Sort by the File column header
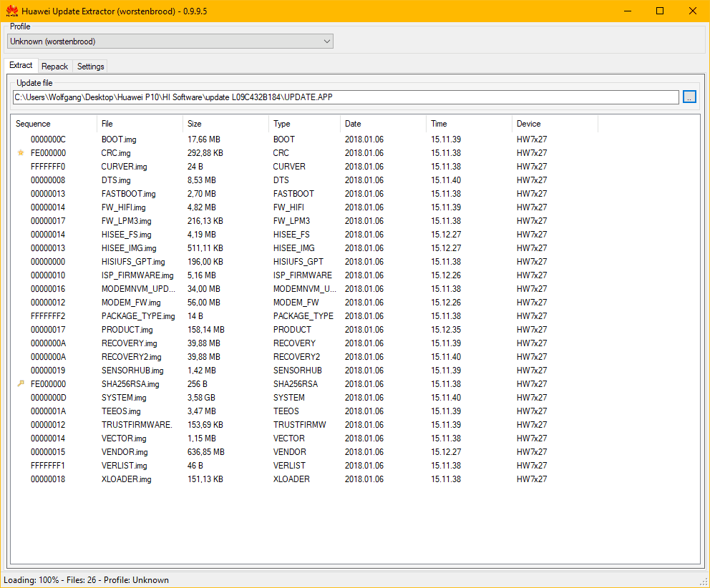The width and height of the screenshot is (710, 588). coord(140,124)
